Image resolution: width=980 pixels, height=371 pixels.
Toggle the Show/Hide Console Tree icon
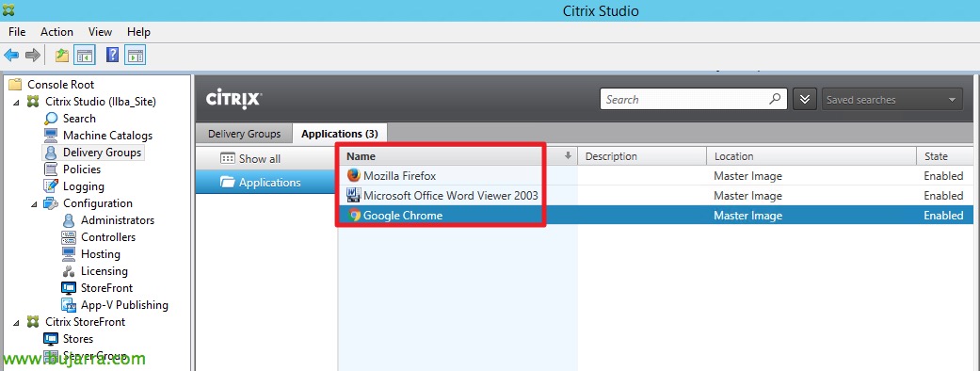pyautogui.click(x=85, y=56)
